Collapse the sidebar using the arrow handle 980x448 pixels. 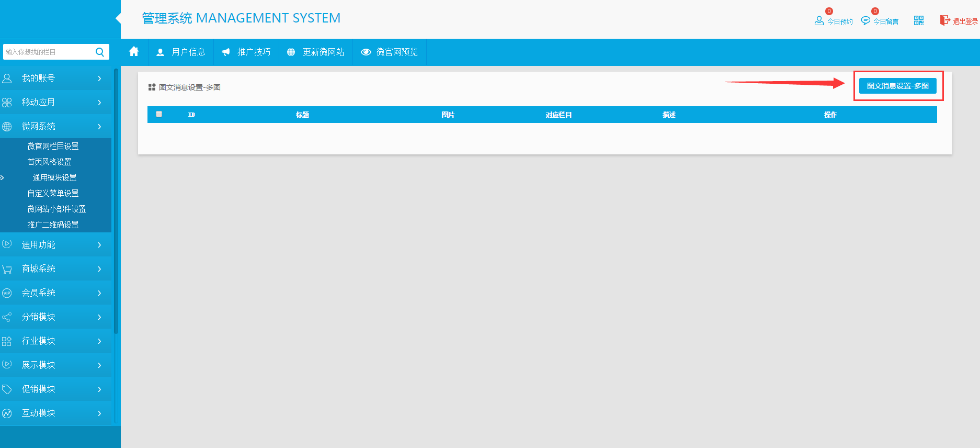pos(118,18)
